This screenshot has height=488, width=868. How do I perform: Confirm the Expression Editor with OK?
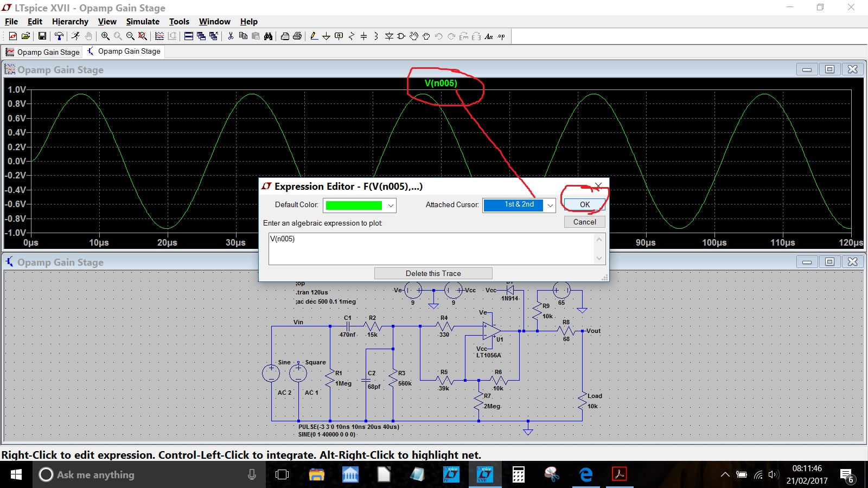(584, 204)
